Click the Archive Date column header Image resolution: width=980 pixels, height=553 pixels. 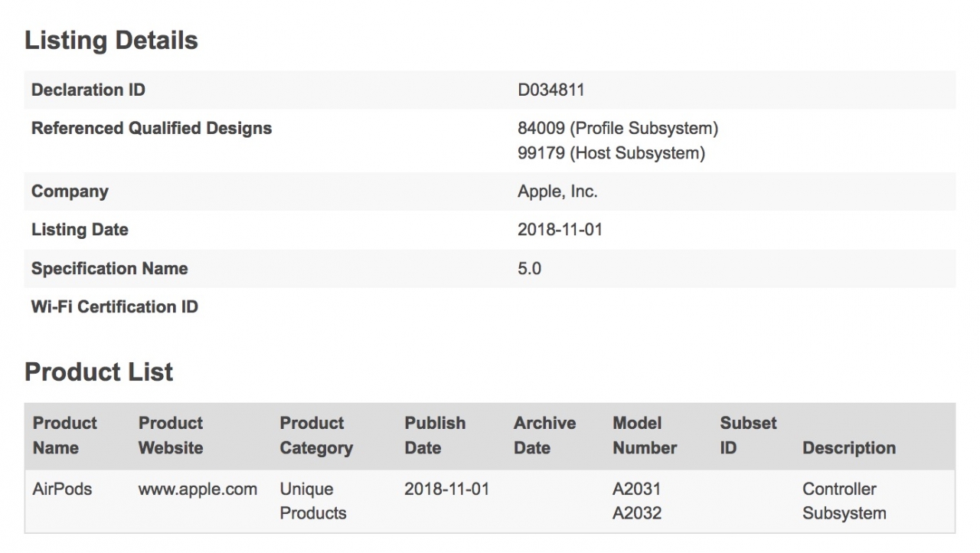pos(544,435)
